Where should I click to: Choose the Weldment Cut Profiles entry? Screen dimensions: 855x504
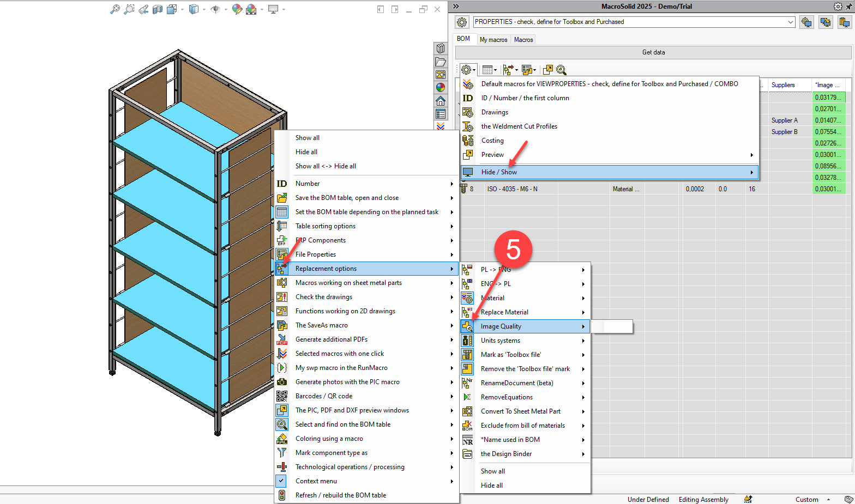click(610, 126)
